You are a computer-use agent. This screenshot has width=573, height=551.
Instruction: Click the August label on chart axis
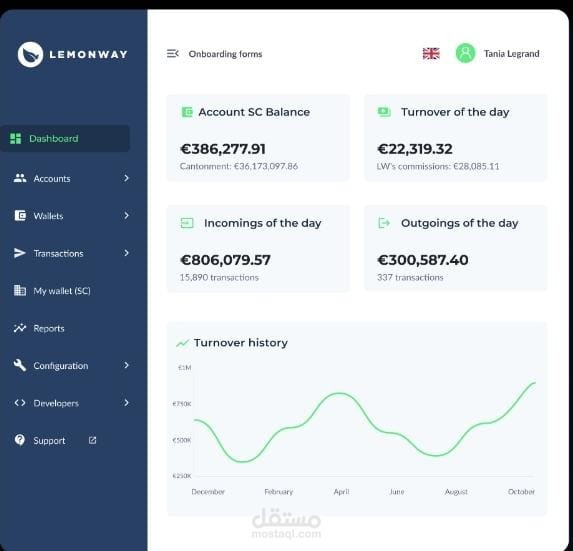point(456,492)
